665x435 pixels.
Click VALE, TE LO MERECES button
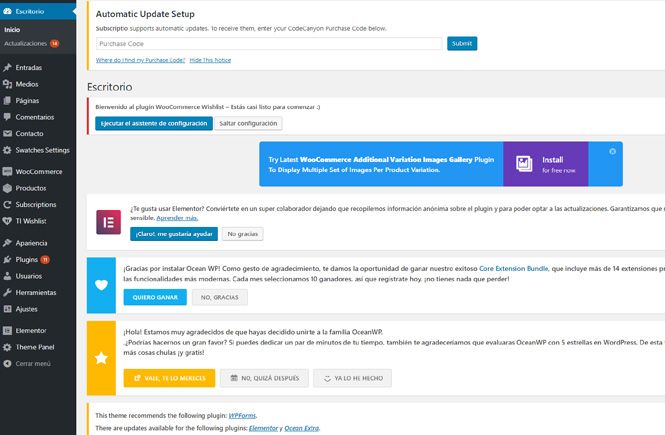170,378
